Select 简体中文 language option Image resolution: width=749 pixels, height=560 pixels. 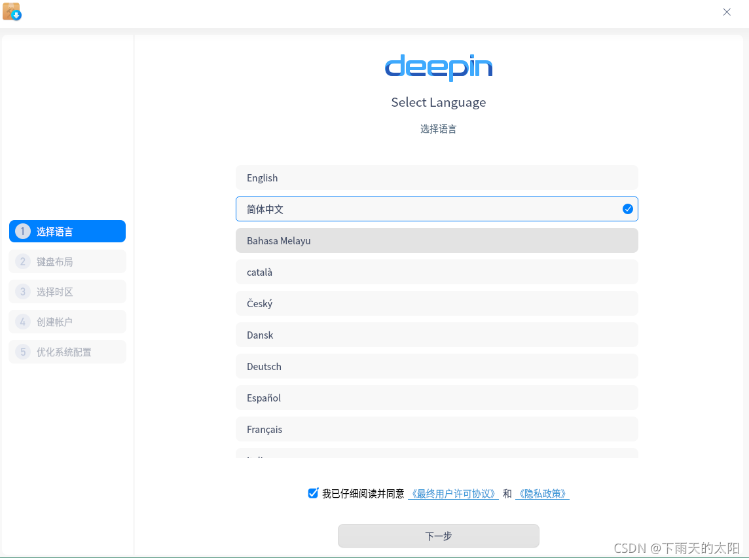pyautogui.click(x=437, y=209)
